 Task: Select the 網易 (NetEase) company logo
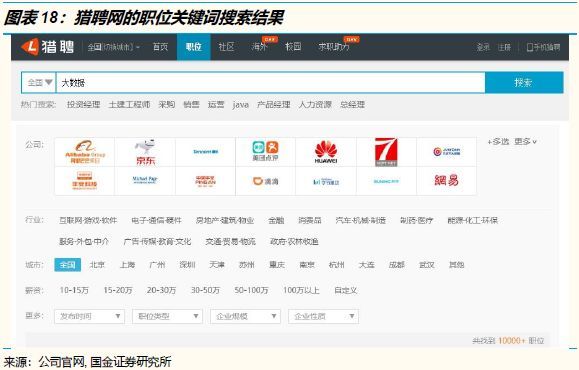pos(446,181)
